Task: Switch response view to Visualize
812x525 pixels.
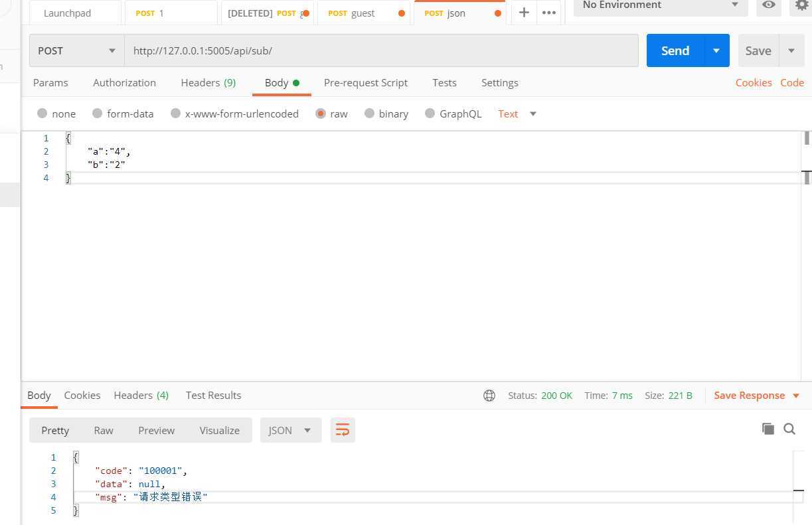Action: [220, 430]
